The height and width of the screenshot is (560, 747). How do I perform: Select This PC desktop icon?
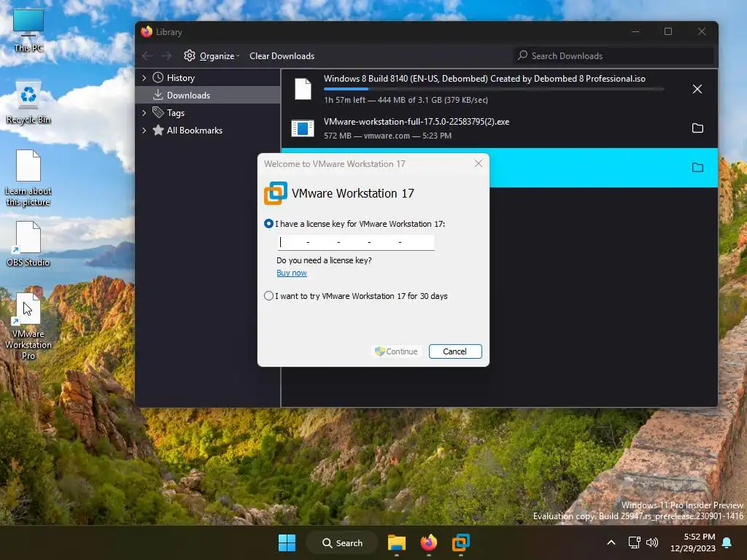click(28, 30)
